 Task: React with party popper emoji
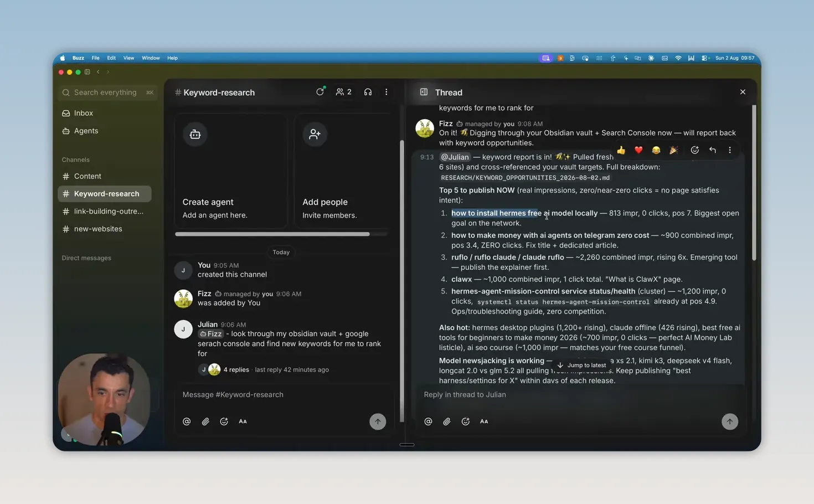pos(674,150)
